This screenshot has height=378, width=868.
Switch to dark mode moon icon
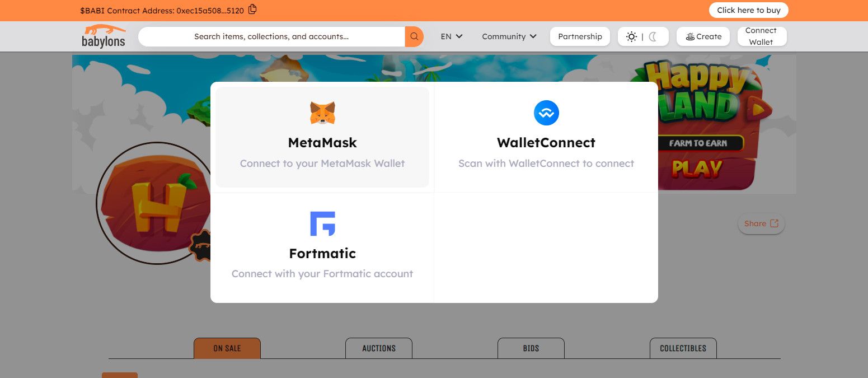click(653, 36)
